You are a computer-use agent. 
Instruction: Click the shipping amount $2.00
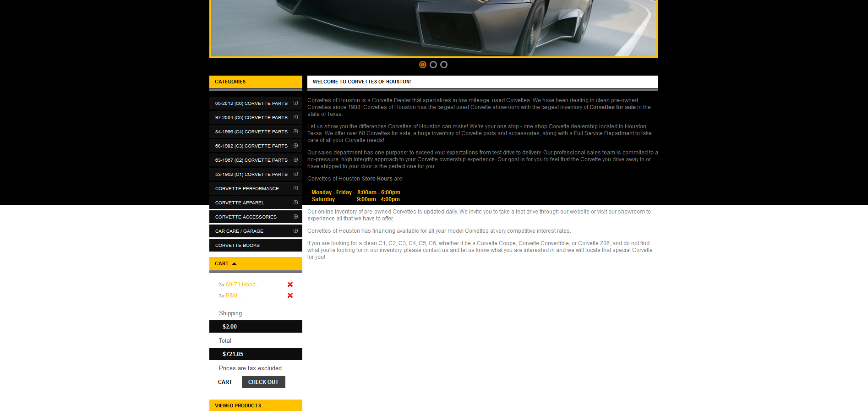229,327
